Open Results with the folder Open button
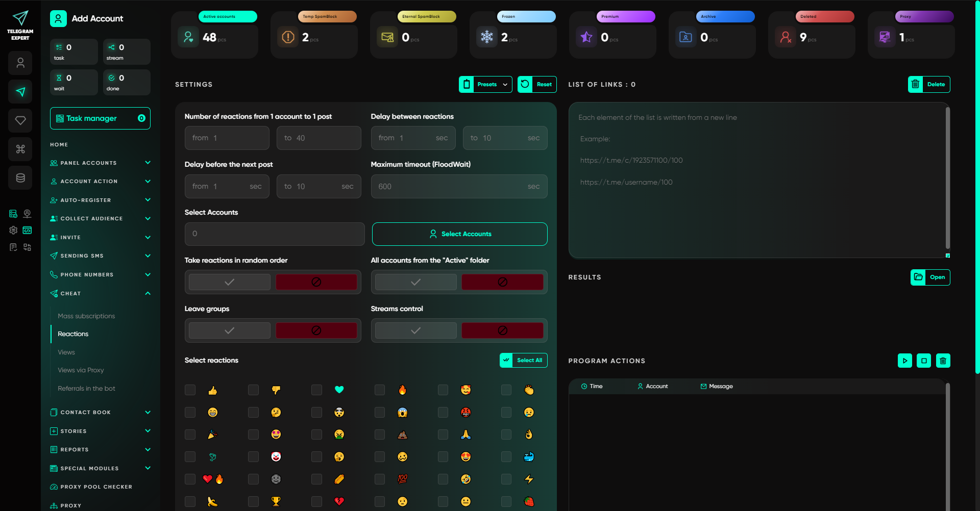The height and width of the screenshot is (511, 980). pyautogui.click(x=930, y=277)
